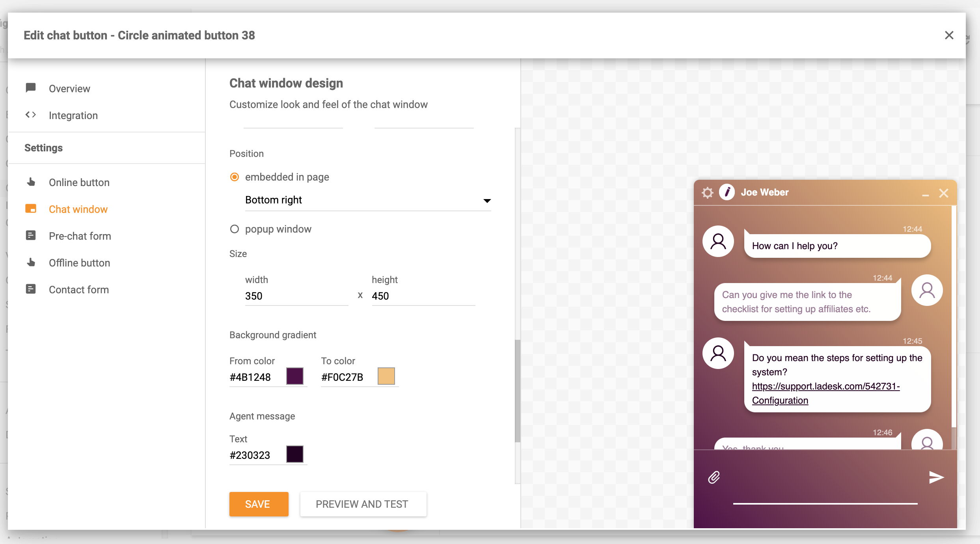
Task: Click the pencil edit icon beside Joe Weber
Action: [727, 193]
